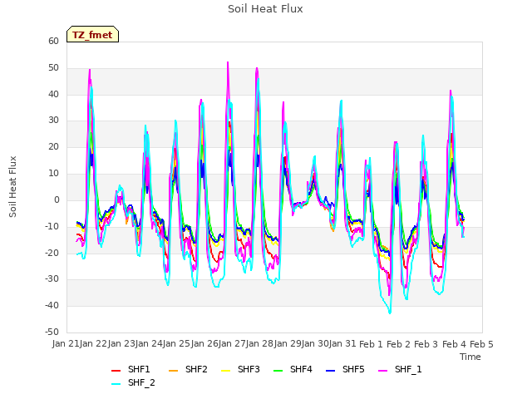Click the blue SHF5 legend swatch

pos(331,371)
